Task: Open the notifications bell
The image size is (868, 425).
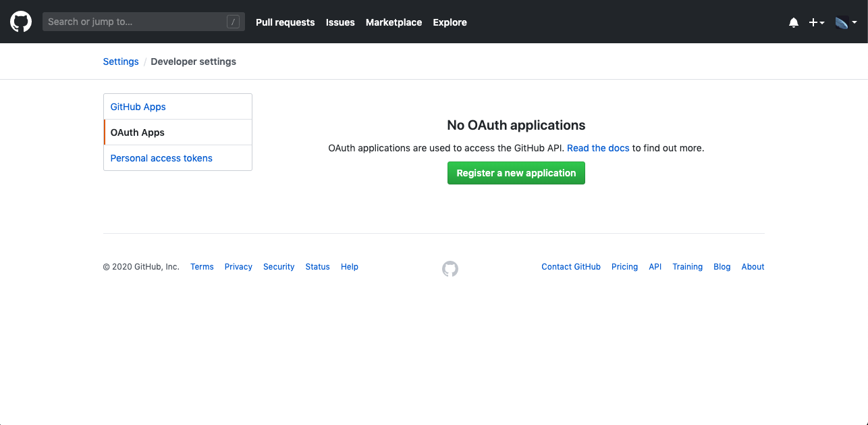Action: 794,22
